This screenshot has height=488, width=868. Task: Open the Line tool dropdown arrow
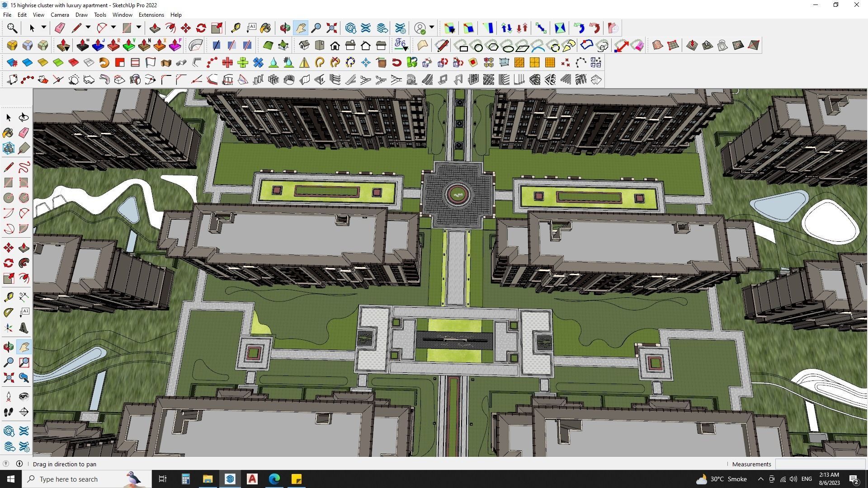(x=88, y=28)
